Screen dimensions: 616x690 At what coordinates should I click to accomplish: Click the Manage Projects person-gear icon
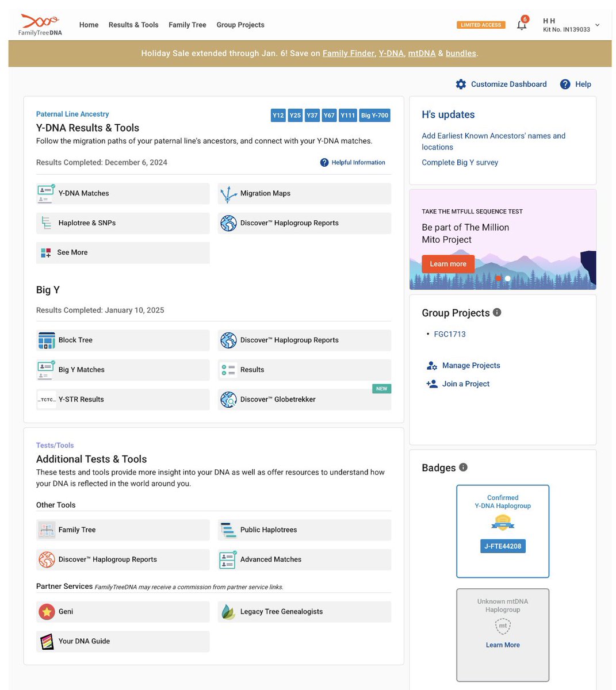tap(432, 366)
